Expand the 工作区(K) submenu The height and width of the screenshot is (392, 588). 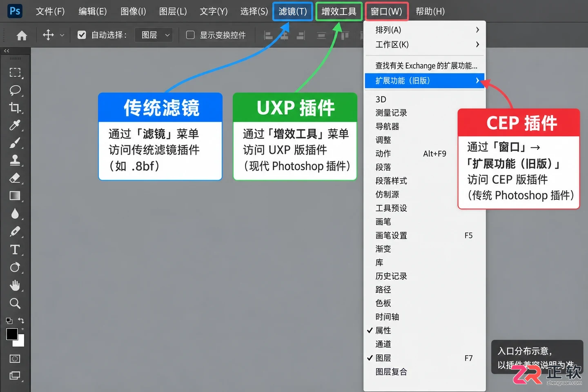pyautogui.click(x=425, y=45)
